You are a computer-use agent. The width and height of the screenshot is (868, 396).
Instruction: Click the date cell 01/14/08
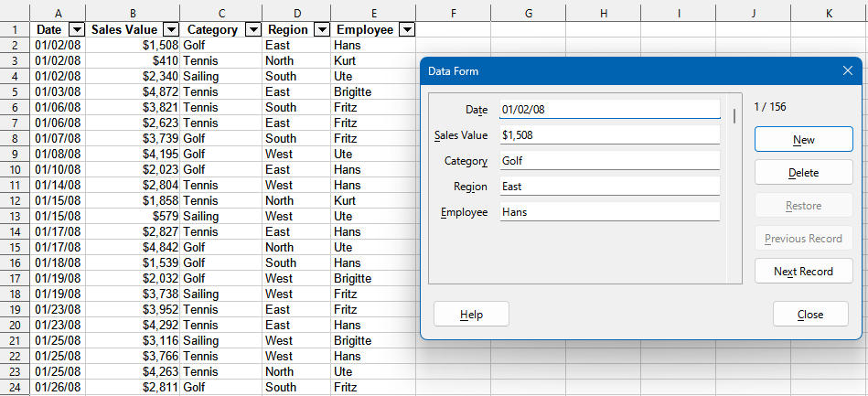click(x=58, y=185)
